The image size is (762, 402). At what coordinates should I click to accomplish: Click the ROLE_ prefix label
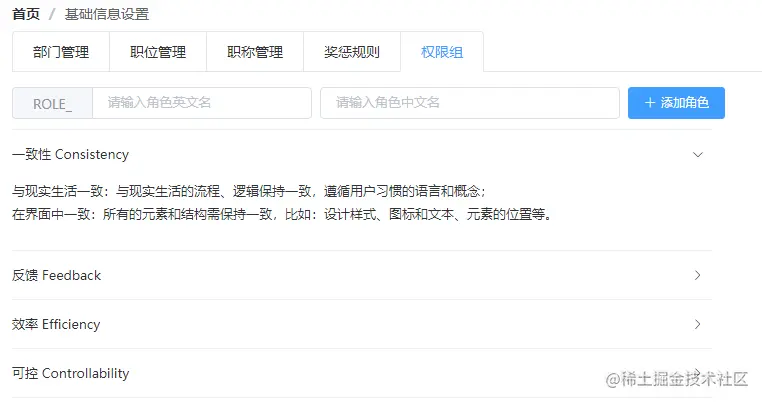[x=52, y=103]
